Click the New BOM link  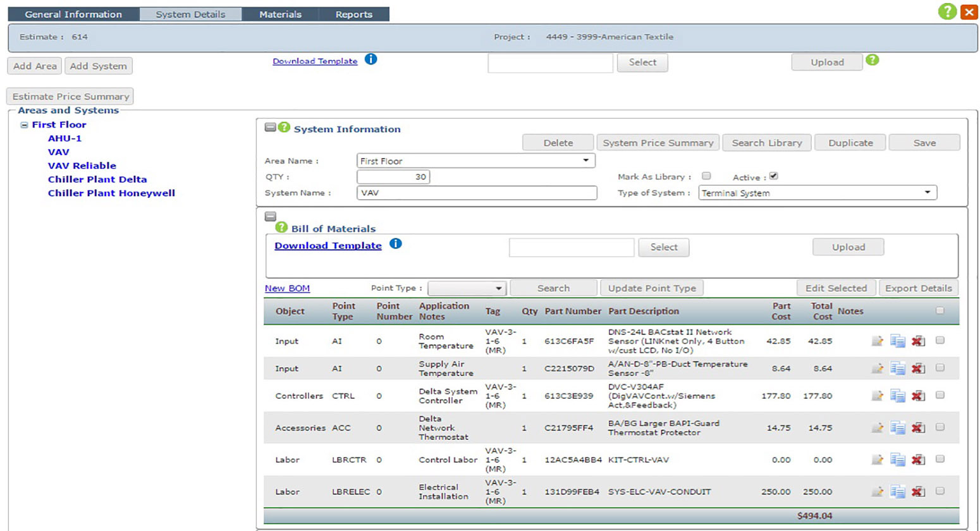(x=287, y=288)
